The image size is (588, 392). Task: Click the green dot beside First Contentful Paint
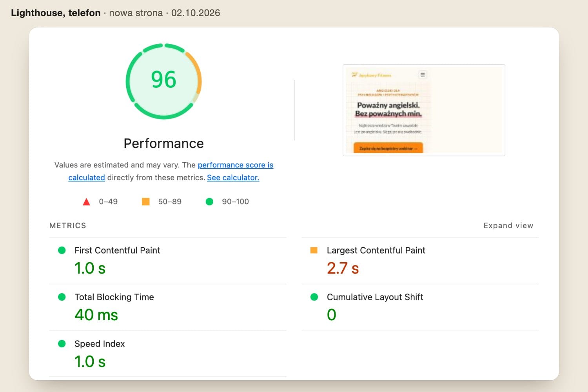coord(62,250)
